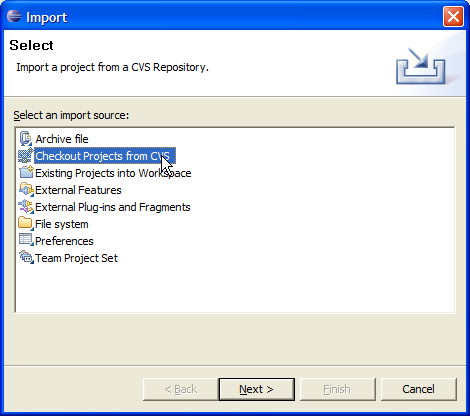
Task: Cancel the Import dialog
Action: coord(419,389)
